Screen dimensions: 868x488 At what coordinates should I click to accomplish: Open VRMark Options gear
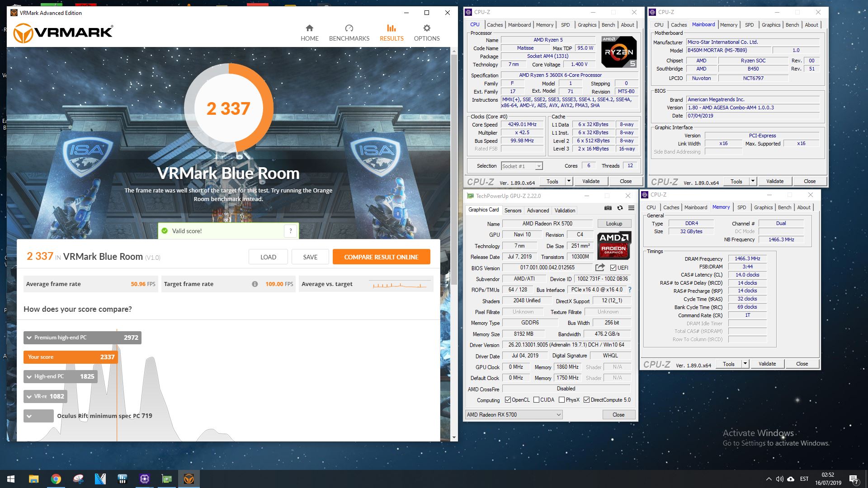coord(427,33)
